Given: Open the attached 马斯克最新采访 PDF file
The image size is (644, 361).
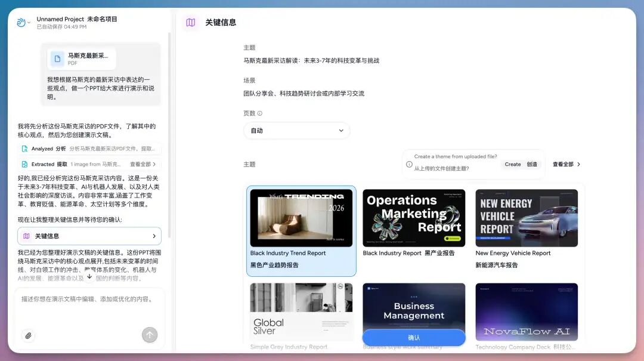Looking at the screenshot, I should (x=82, y=58).
